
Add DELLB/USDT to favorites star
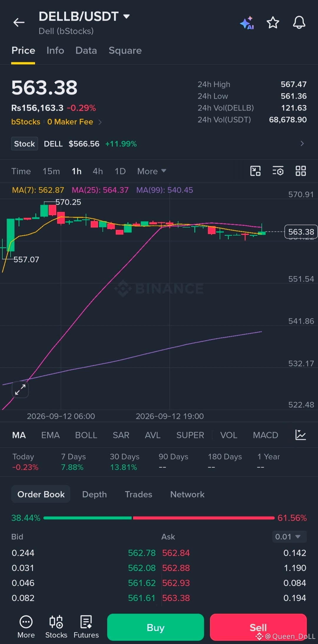[273, 23]
